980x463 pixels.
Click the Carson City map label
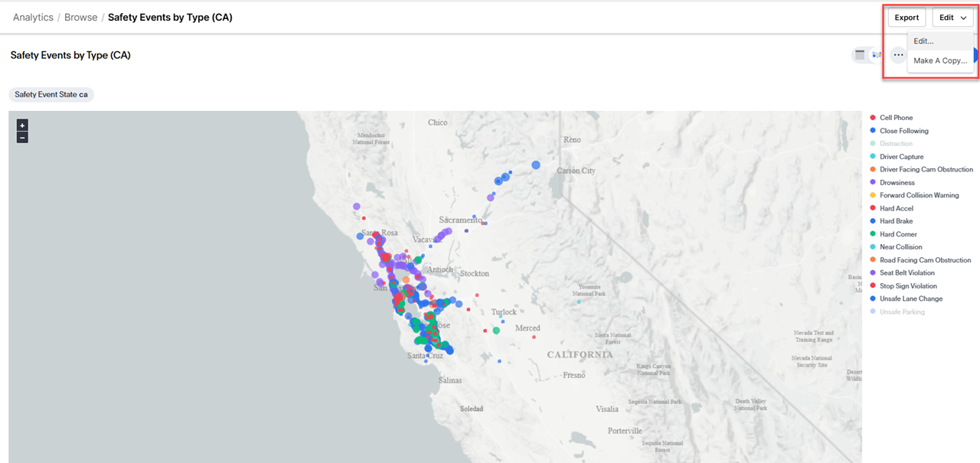[x=577, y=171]
